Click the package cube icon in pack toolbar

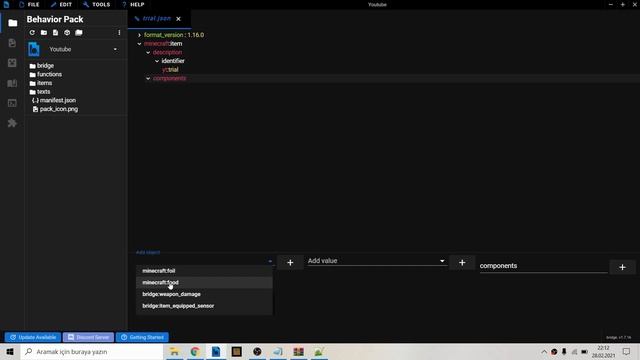click(67, 33)
